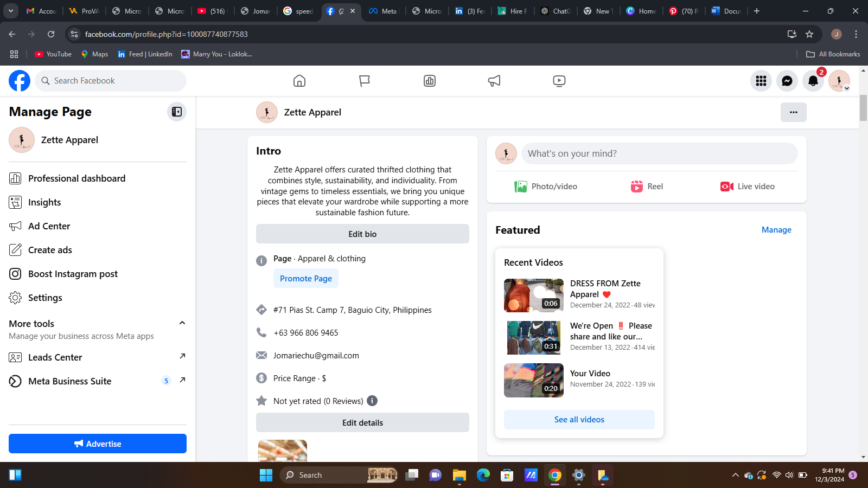Click Manage link in Featured section
This screenshot has height=488, width=868.
776,230
